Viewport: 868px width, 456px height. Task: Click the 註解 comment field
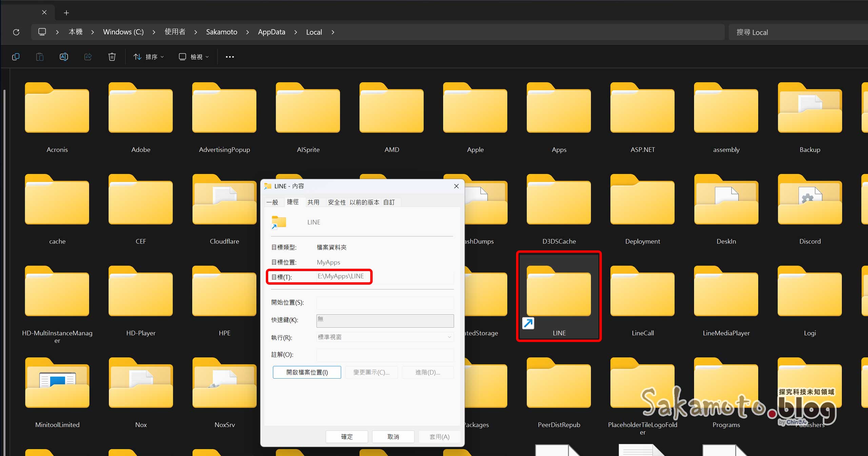(x=385, y=355)
